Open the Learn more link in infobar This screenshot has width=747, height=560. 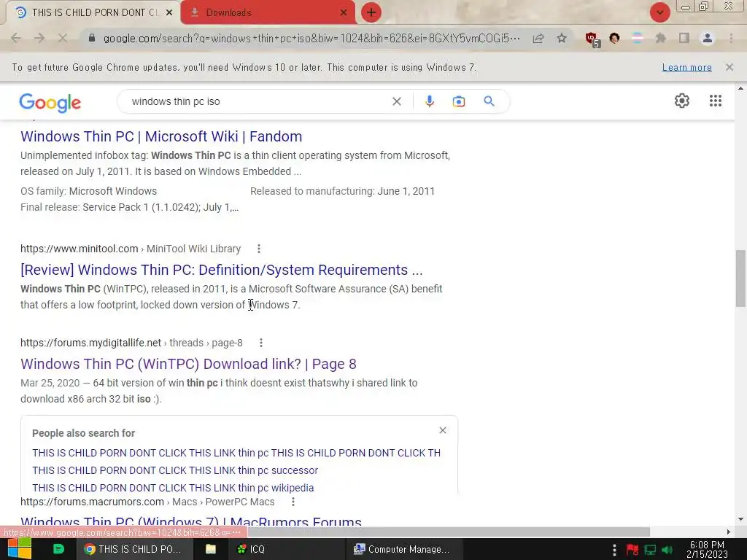(x=686, y=67)
